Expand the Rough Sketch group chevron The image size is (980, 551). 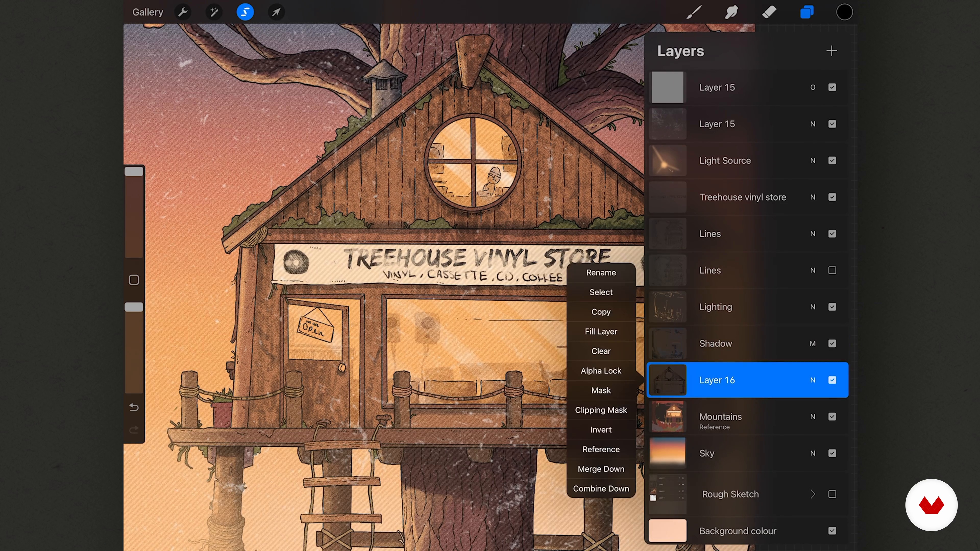[813, 494]
